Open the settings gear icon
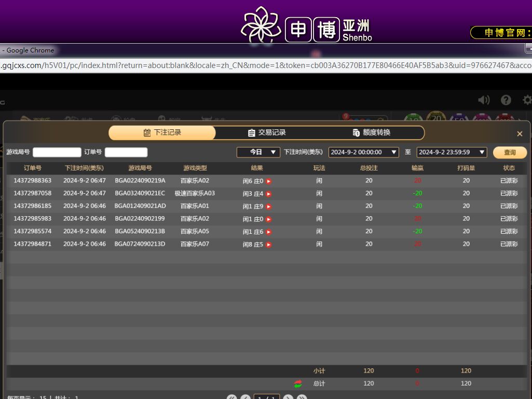This screenshot has width=532, height=399. coord(527,100)
